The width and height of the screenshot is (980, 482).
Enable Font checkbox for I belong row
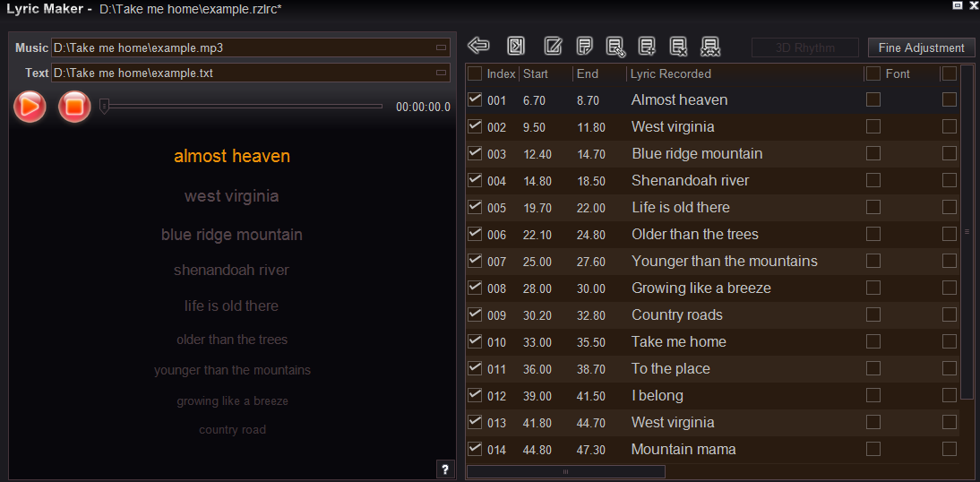click(873, 395)
